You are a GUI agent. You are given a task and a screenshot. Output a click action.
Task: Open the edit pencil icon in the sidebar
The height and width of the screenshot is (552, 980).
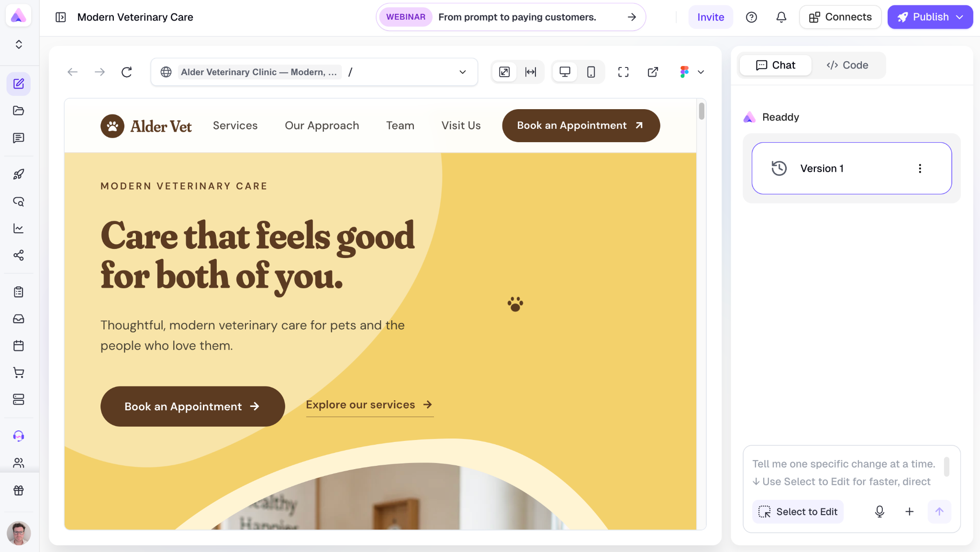coord(19,84)
